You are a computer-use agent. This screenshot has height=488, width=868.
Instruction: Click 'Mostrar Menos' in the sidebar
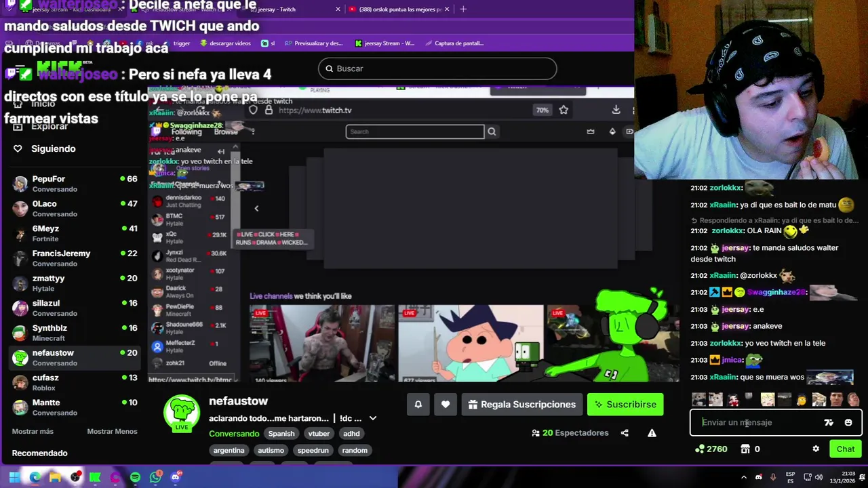[112, 431]
